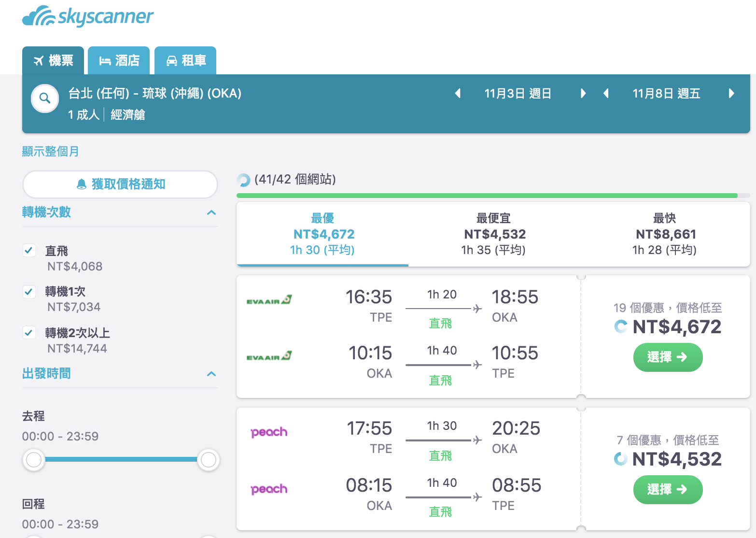The height and width of the screenshot is (538, 756).
Task: Click the 回程 return time label
Action: [x=33, y=504]
